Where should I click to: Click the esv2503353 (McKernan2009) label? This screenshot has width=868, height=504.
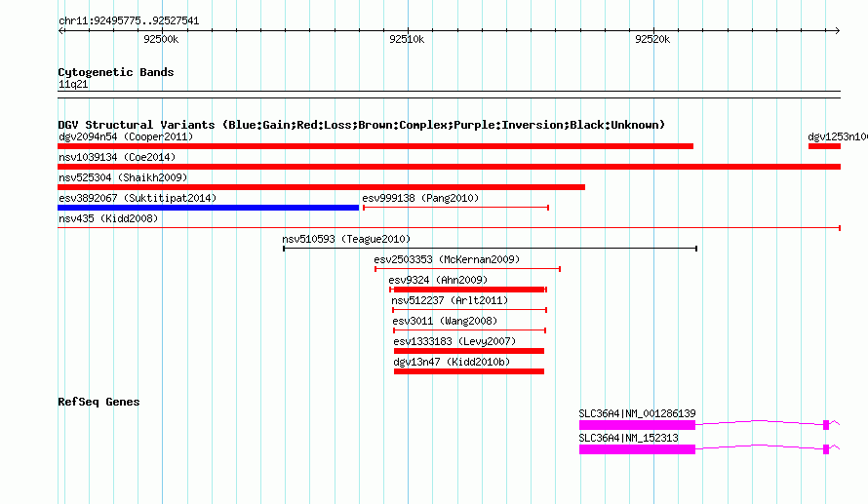tap(447, 259)
